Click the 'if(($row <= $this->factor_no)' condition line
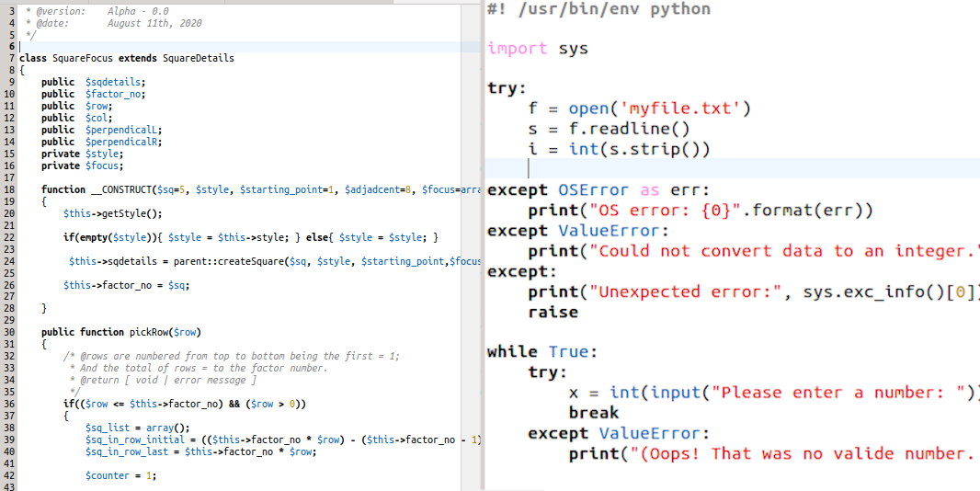980x491 pixels. [185, 404]
